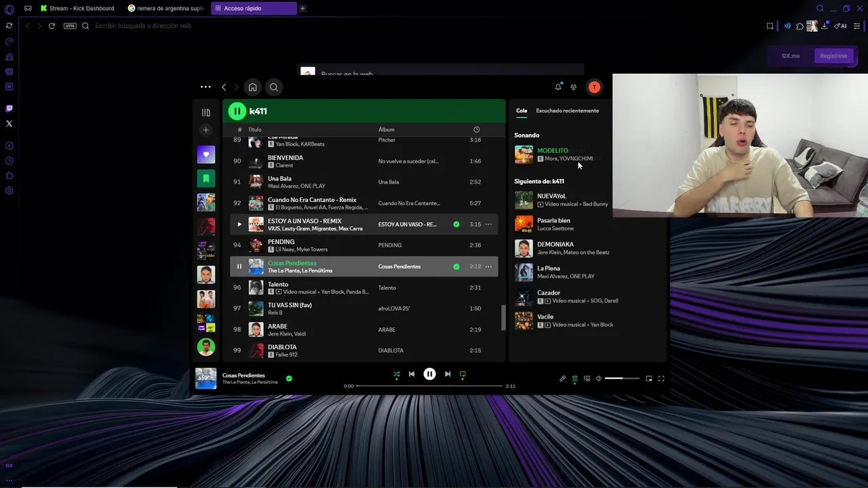The width and height of the screenshot is (868, 488).
Task: Select TU VAS SIN (fav) track
Action: click(x=290, y=305)
